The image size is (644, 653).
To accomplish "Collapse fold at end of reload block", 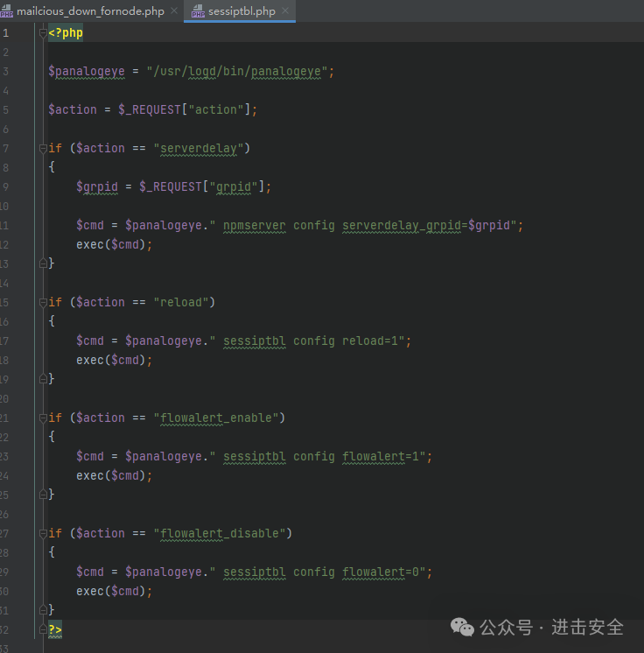I will tap(43, 378).
